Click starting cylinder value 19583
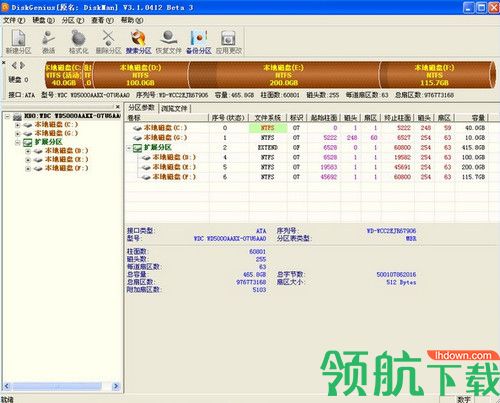This screenshot has width=500, height=403. coord(328,167)
